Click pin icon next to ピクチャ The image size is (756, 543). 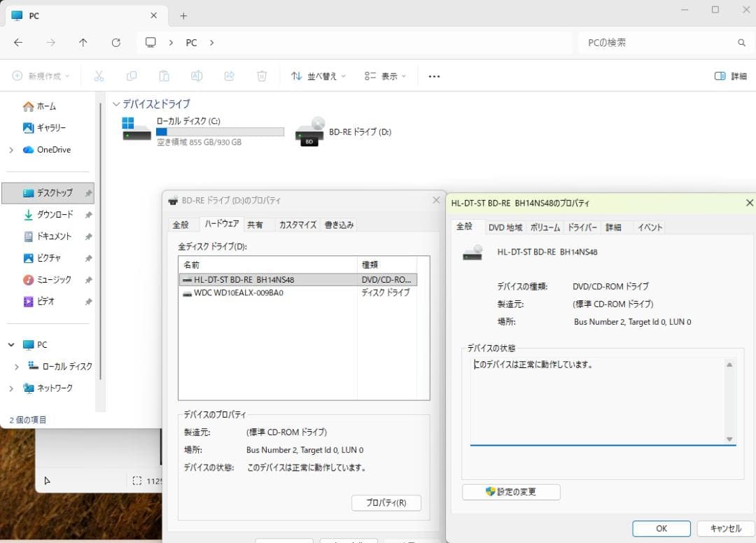88,258
